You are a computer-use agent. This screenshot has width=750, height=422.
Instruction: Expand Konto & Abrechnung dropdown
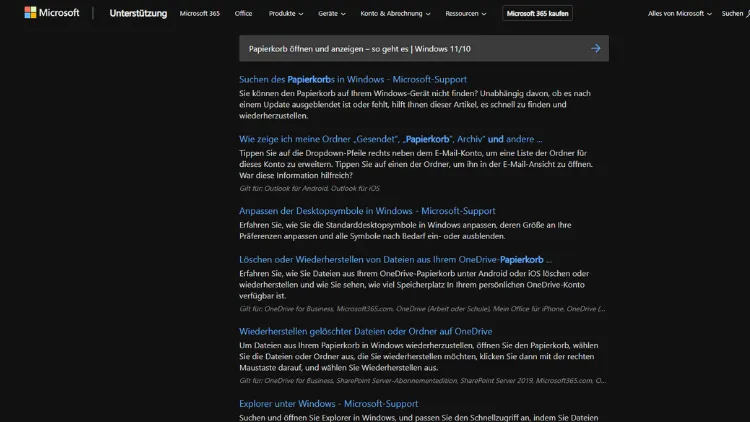coord(395,13)
